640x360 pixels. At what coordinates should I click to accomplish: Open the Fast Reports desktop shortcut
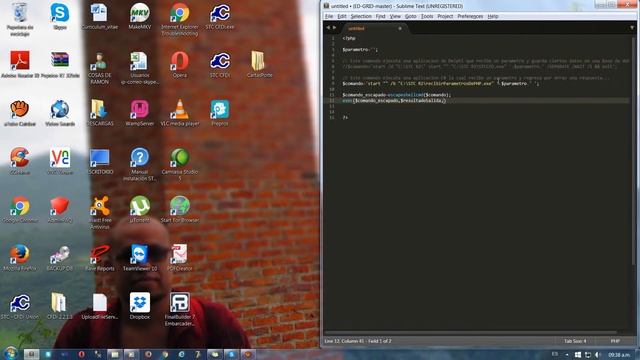[x=100, y=258]
